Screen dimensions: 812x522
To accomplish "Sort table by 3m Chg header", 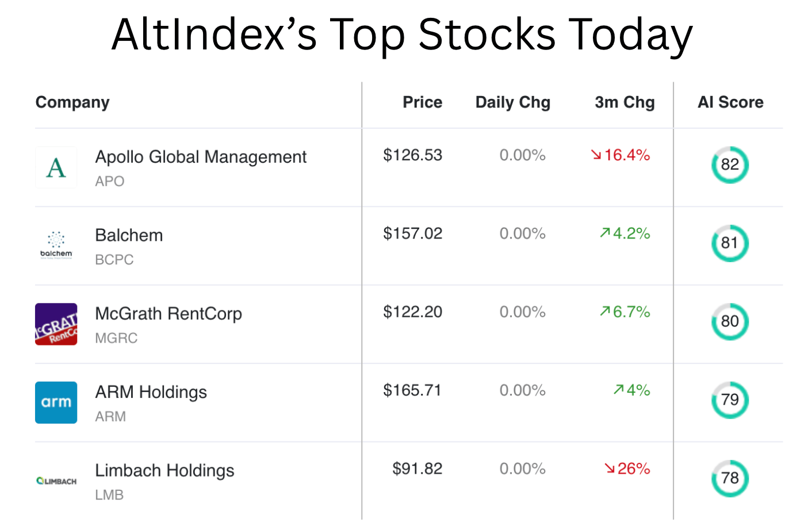I will click(x=625, y=102).
